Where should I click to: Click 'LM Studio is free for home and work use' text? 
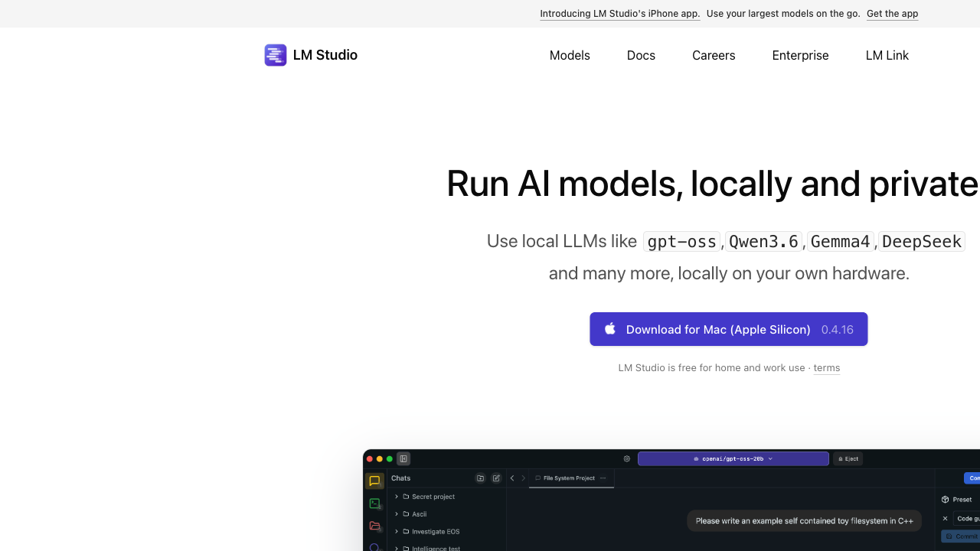click(711, 368)
